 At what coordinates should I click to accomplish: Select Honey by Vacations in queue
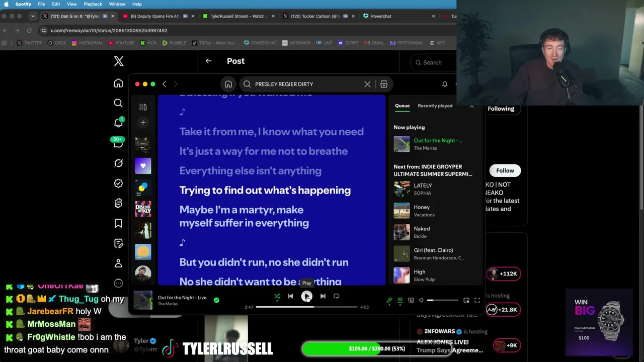435,211
